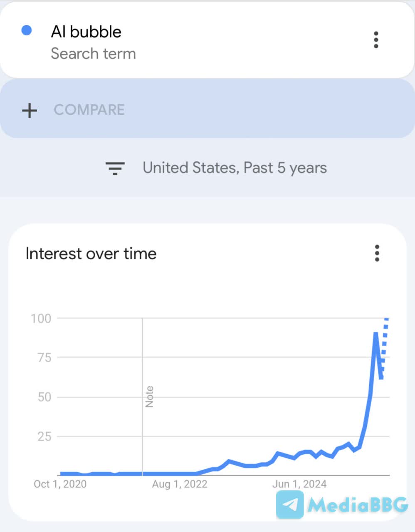
Task: Click the dotted forecast segment of the line
Action: click(x=385, y=337)
